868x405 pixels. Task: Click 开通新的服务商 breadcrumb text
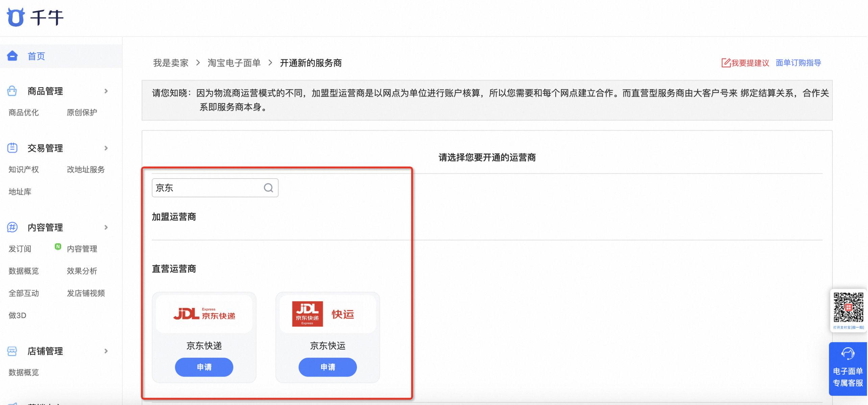pyautogui.click(x=311, y=63)
